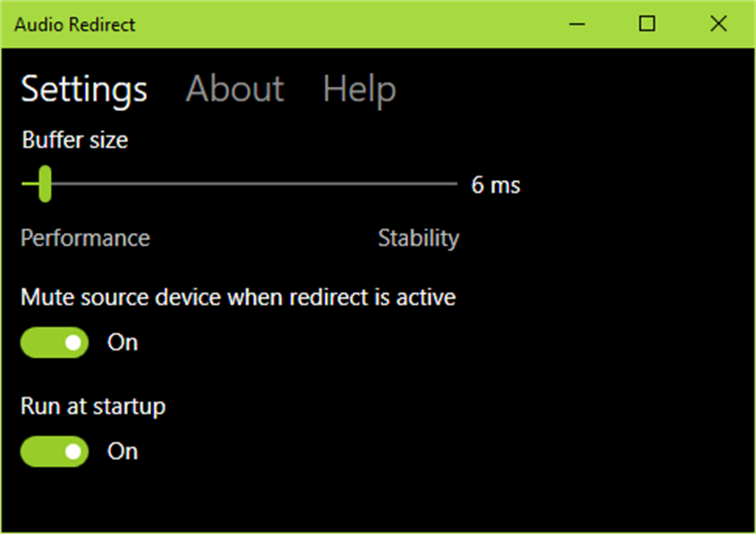Select the Settings tab

(84, 89)
